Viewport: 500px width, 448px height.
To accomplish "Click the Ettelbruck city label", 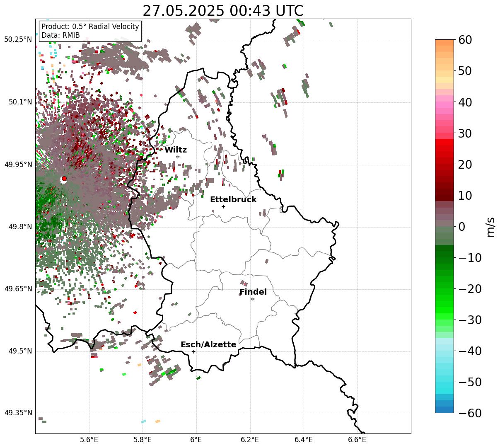I will [233, 199].
